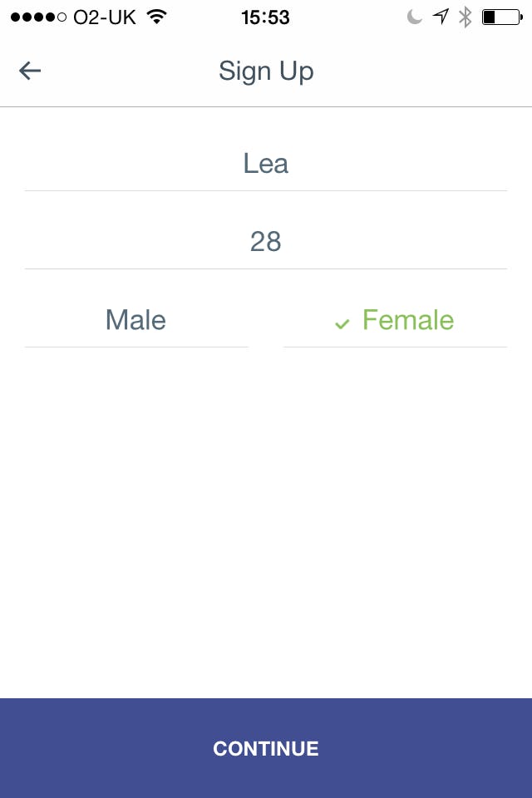Tap the Wi-Fi status icon
Screen dimensions: 532x798
click(155, 17)
